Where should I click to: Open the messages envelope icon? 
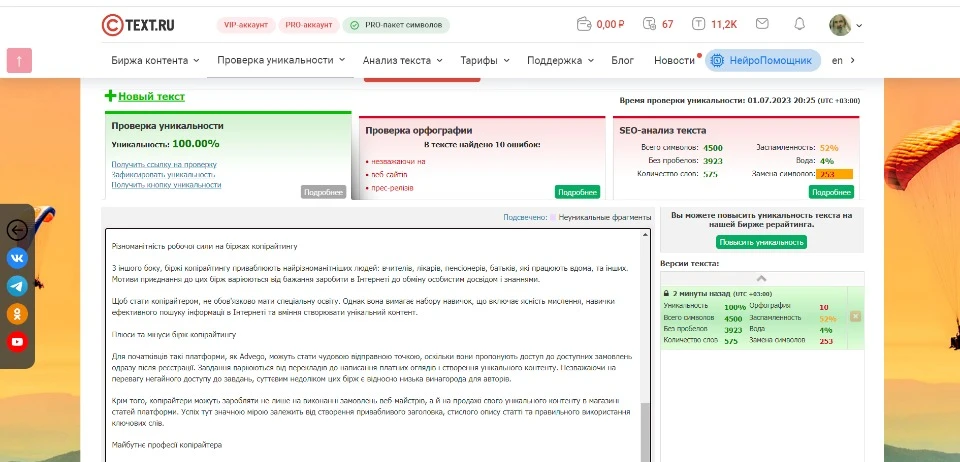(762, 24)
